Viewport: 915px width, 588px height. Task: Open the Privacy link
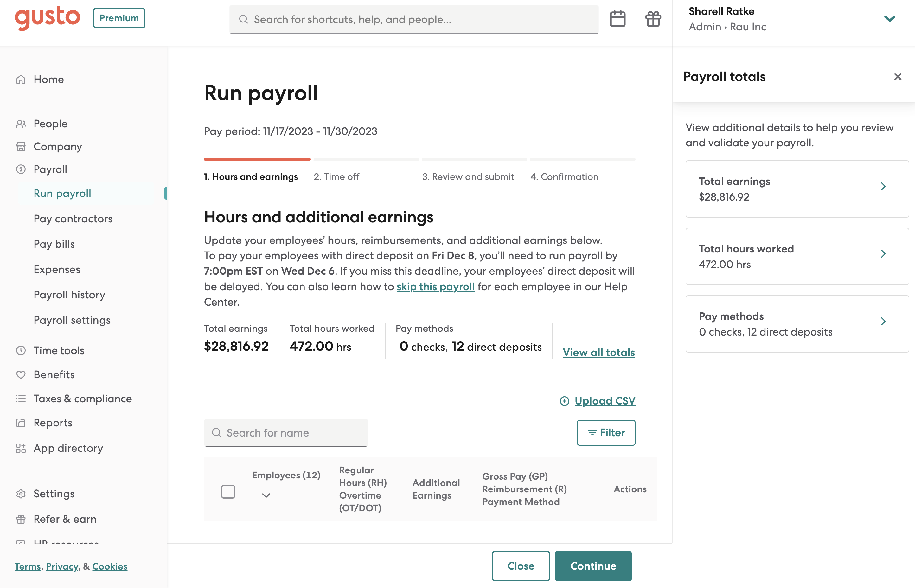[x=62, y=566]
